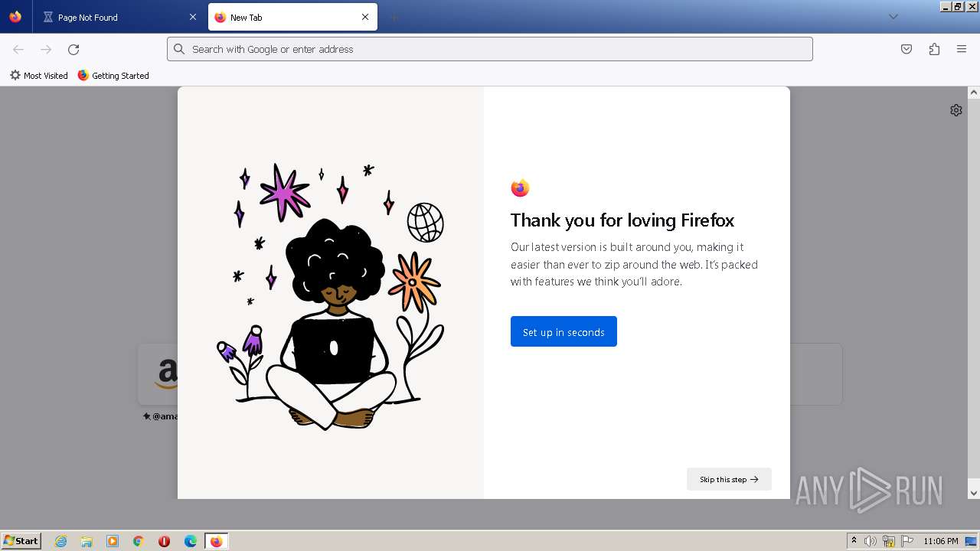Launch Google Chrome from taskbar
The height and width of the screenshot is (551, 980).
(x=139, y=541)
